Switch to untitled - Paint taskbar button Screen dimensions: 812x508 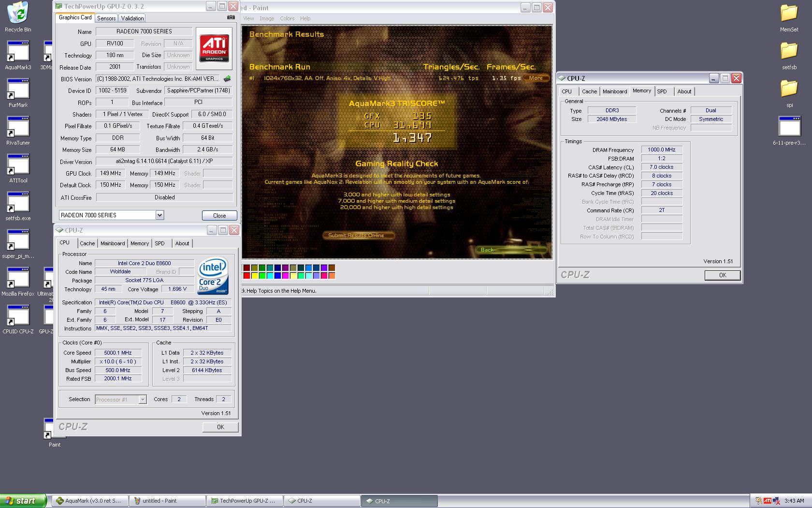pos(167,501)
